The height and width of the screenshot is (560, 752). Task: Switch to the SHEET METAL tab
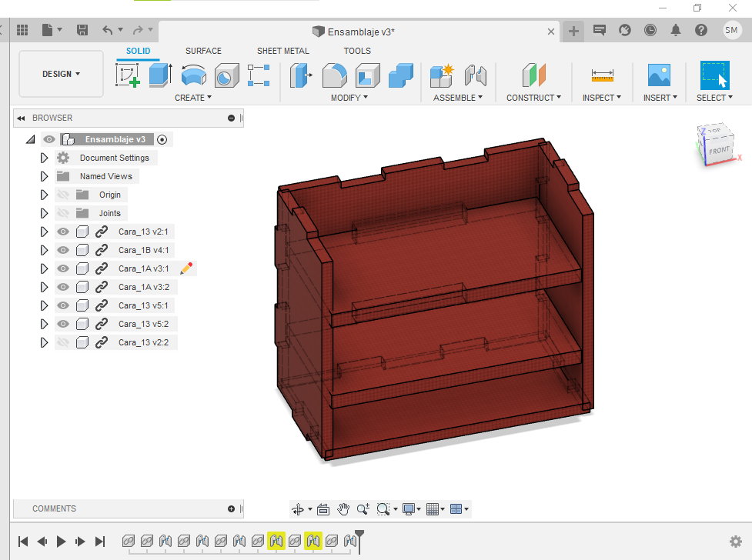tap(283, 51)
